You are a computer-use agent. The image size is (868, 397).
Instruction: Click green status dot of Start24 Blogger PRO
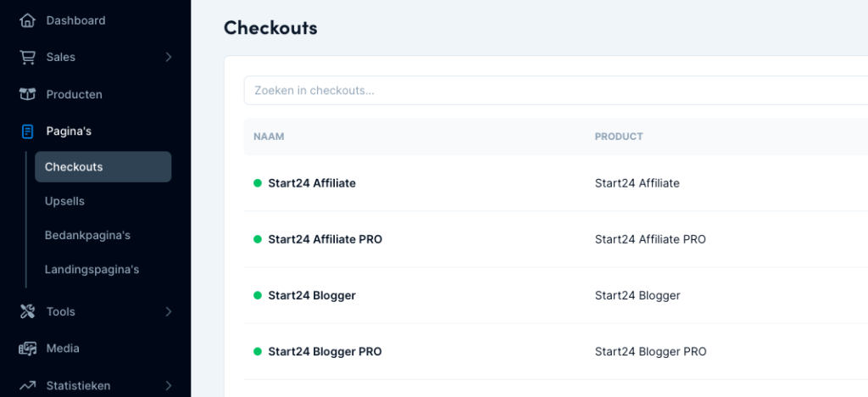[x=258, y=352]
